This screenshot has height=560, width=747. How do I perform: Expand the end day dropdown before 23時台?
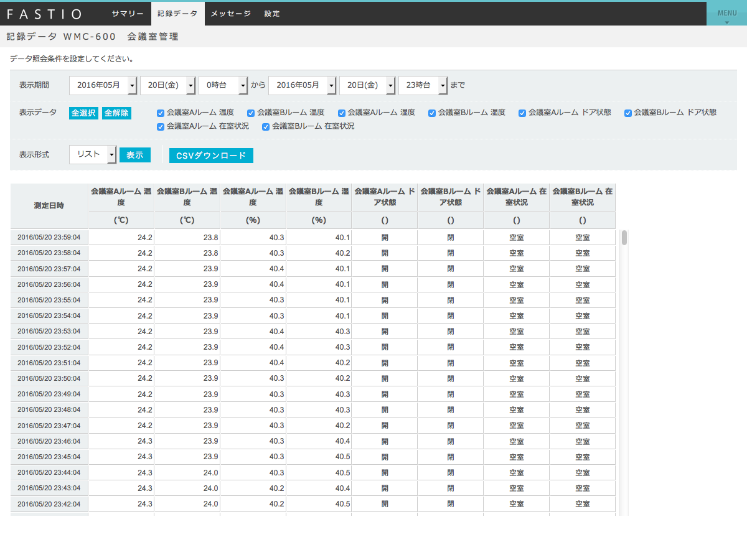367,85
